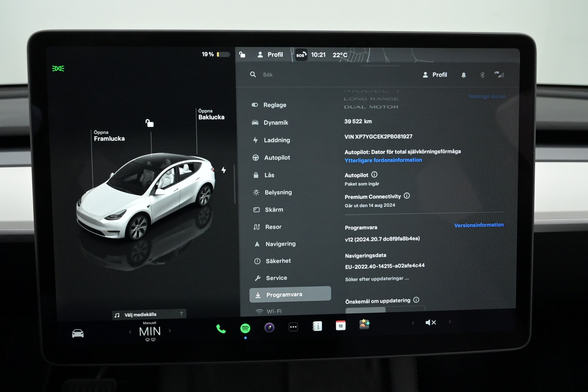Tap the LTE signal strength icon
The width and height of the screenshot is (588, 392).
pos(499,74)
